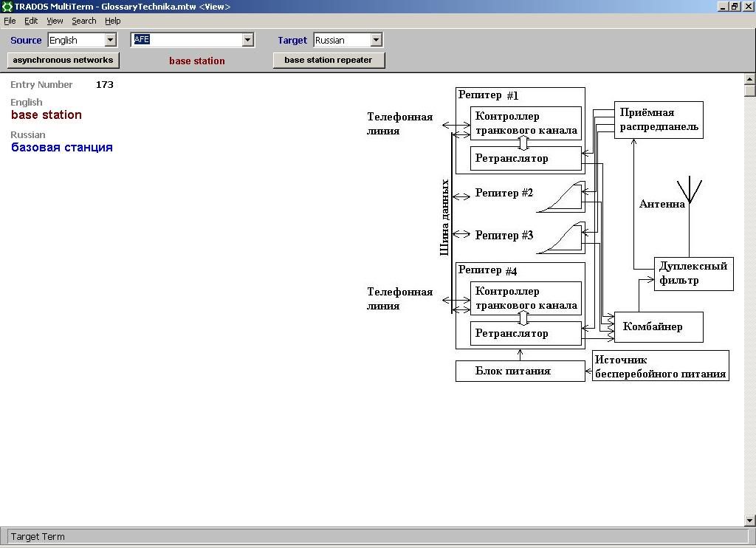Expand the Source language dropdown arrow

pyautogui.click(x=111, y=40)
